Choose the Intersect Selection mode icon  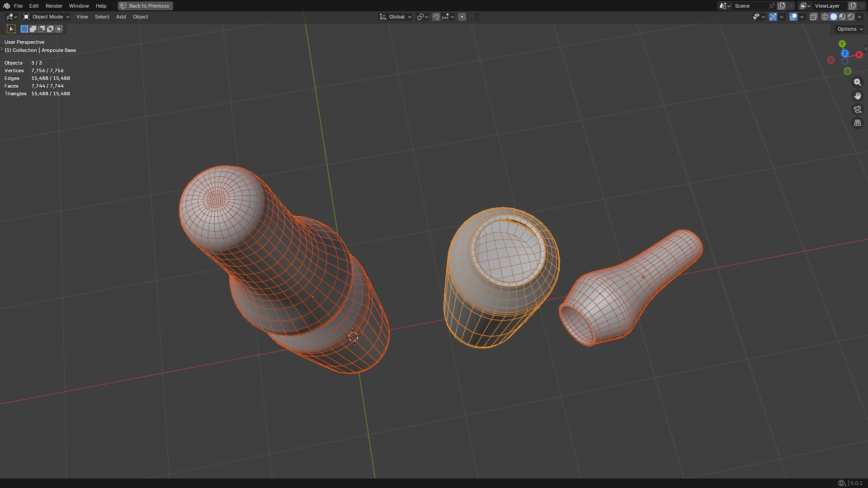tap(59, 29)
